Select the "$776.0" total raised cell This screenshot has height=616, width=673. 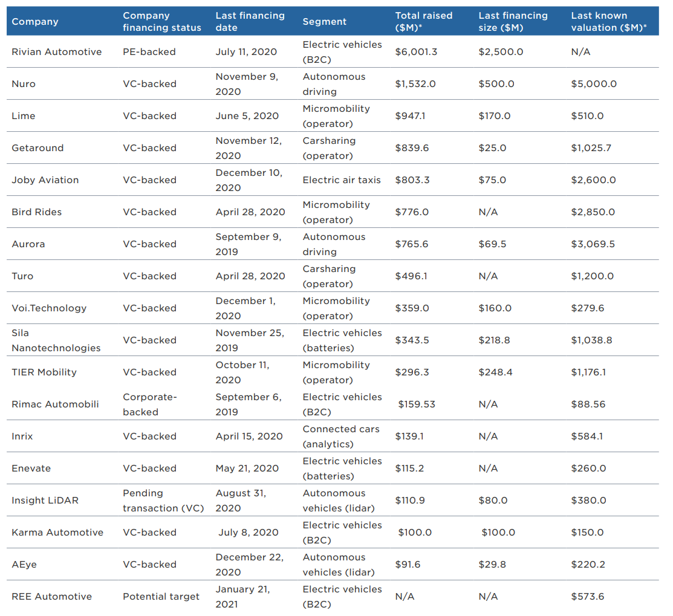(412, 212)
